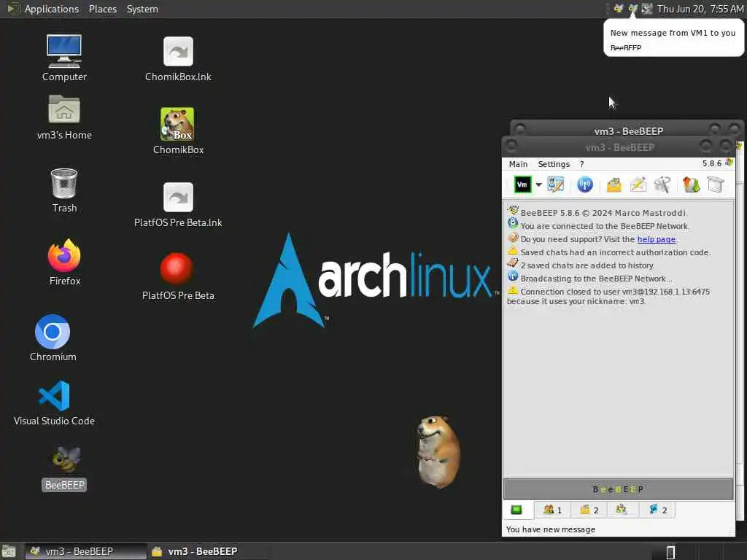Image resolution: width=747 pixels, height=560 pixels.
Task: Open the Main menu in BeeBEEP
Action: [518, 164]
